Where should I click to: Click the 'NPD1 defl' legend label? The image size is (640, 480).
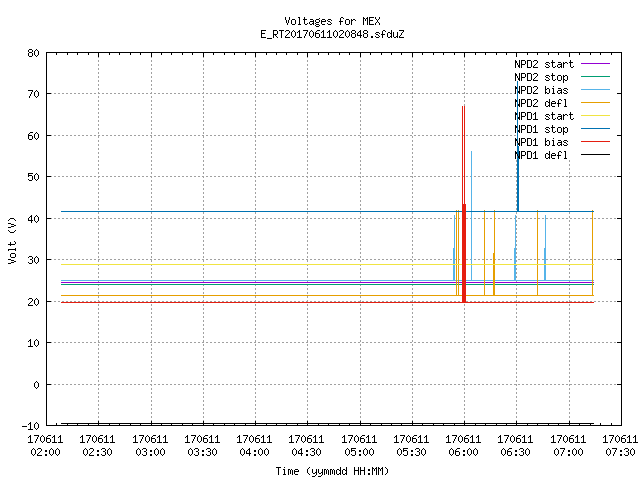pos(541,156)
